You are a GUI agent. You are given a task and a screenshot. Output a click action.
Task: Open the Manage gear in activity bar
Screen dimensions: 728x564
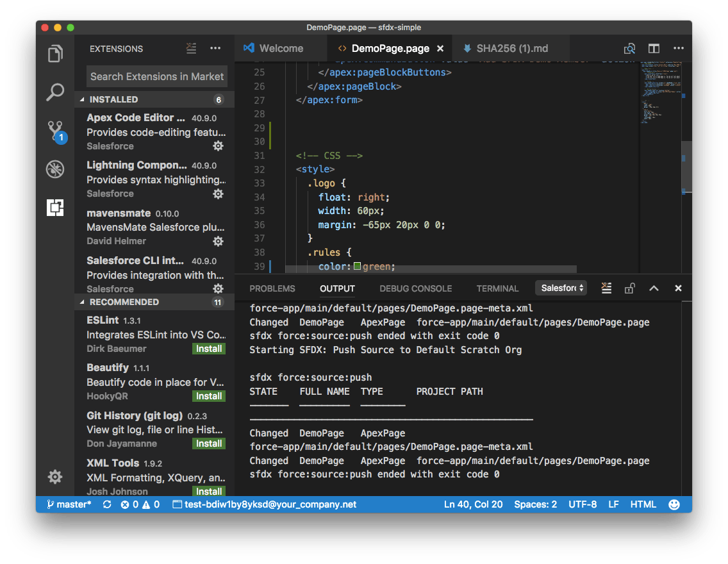point(55,477)
